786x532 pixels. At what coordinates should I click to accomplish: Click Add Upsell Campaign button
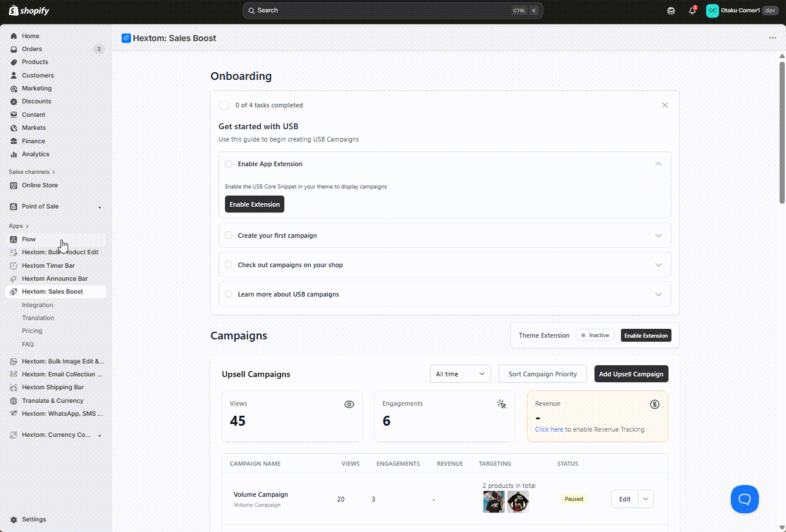(x=631, y=374)
